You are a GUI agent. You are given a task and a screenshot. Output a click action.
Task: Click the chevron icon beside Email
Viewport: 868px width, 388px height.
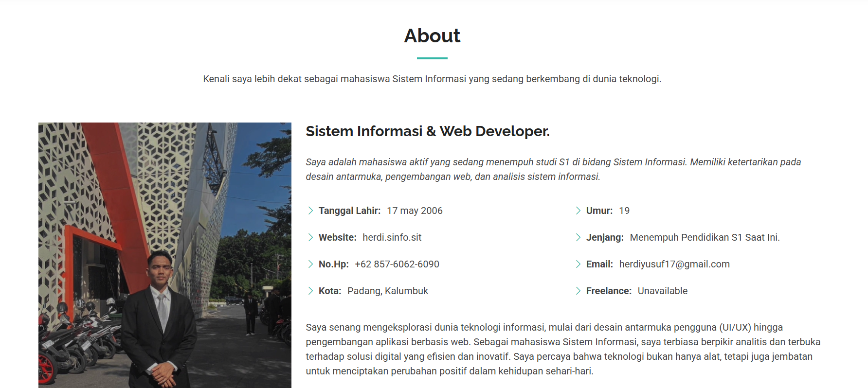click(578, 264)
